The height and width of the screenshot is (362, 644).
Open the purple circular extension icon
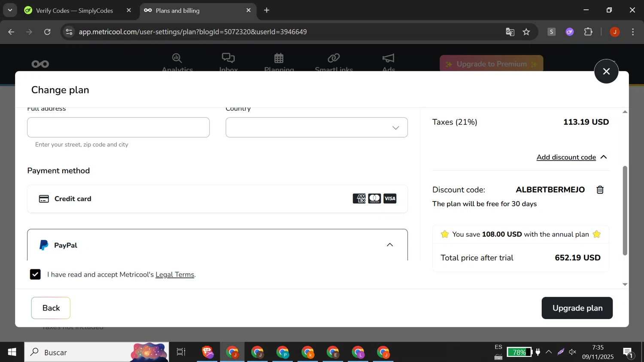[570, 32]
